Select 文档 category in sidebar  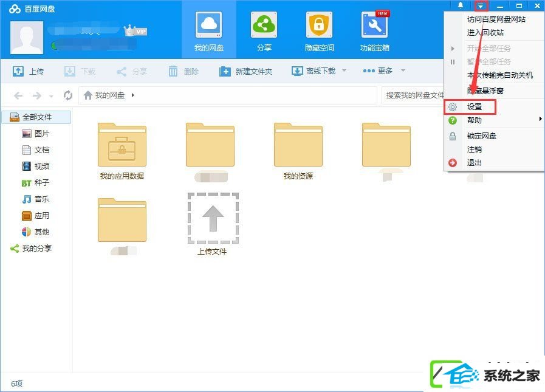(36, 150)
